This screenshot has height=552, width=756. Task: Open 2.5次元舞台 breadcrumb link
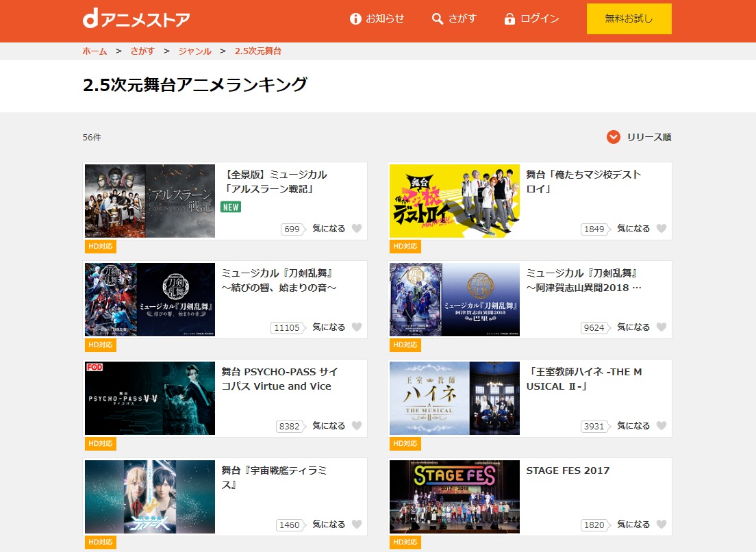(x=258, y=51)
